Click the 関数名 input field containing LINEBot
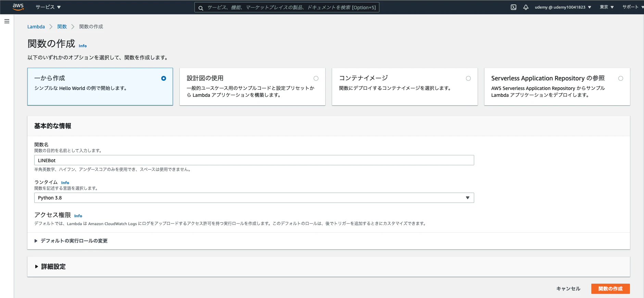 (254, 160)
